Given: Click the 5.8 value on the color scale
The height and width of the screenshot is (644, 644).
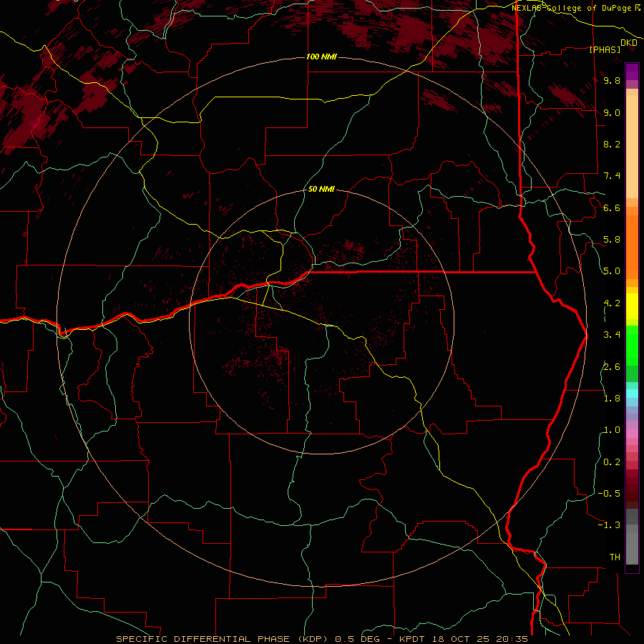Looking at the screenshot, I should (x=612, y=240).
